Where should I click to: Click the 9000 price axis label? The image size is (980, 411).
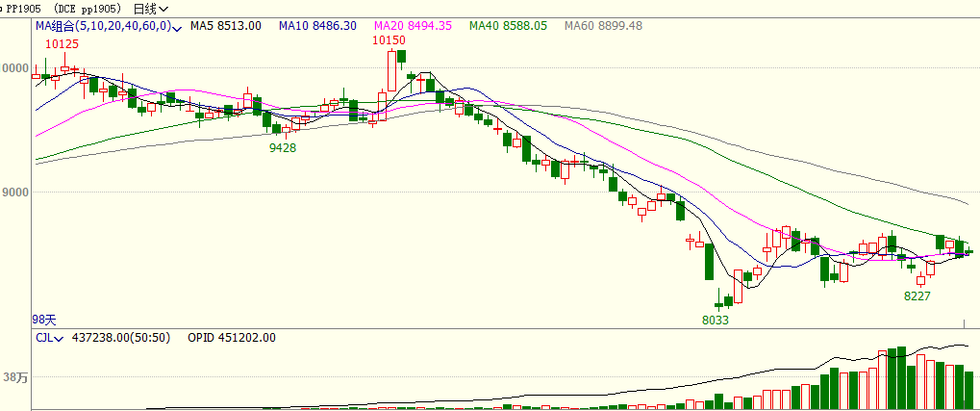tap(13, 192)
